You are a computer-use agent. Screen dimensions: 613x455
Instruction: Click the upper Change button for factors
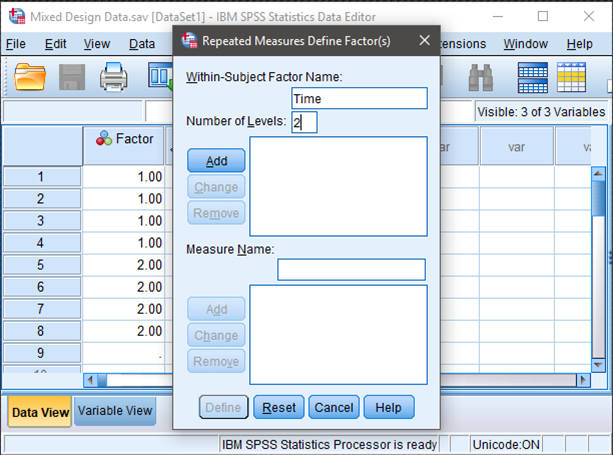[x=216, y=187]
